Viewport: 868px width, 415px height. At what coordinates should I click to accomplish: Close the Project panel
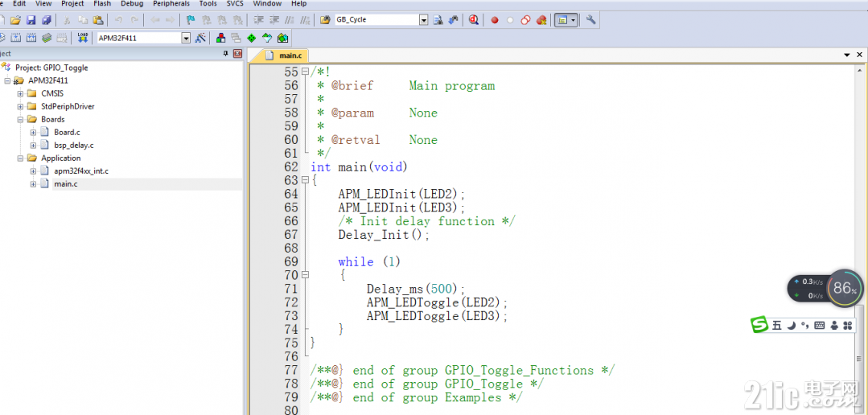click(x=238, y=54)
